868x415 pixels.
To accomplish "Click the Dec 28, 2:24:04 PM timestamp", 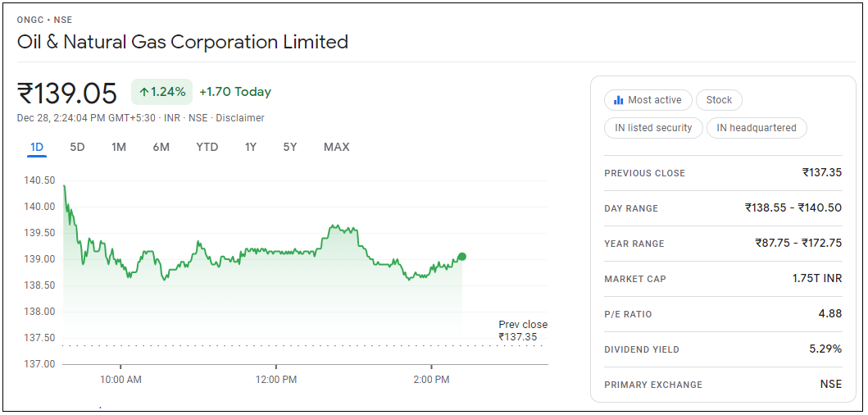I will click(x=88, y=118).
